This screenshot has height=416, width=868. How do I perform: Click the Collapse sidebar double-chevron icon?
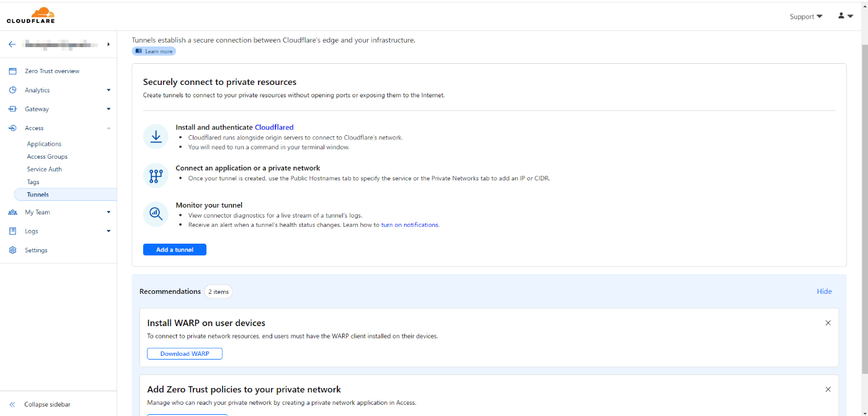tap(12, 404)
